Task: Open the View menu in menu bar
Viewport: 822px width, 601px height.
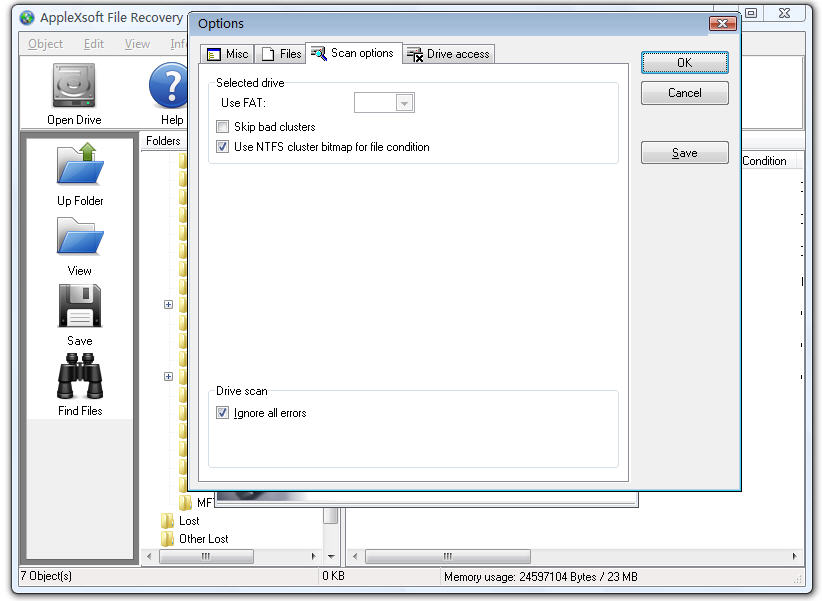Action: point(137,44)
